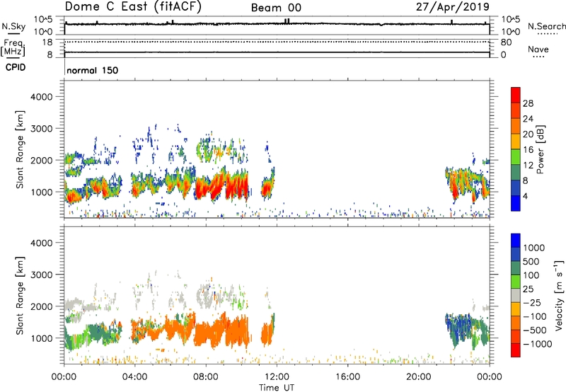
Task: Click the '2000' label on the velocity panel
Action: [42, 306]
